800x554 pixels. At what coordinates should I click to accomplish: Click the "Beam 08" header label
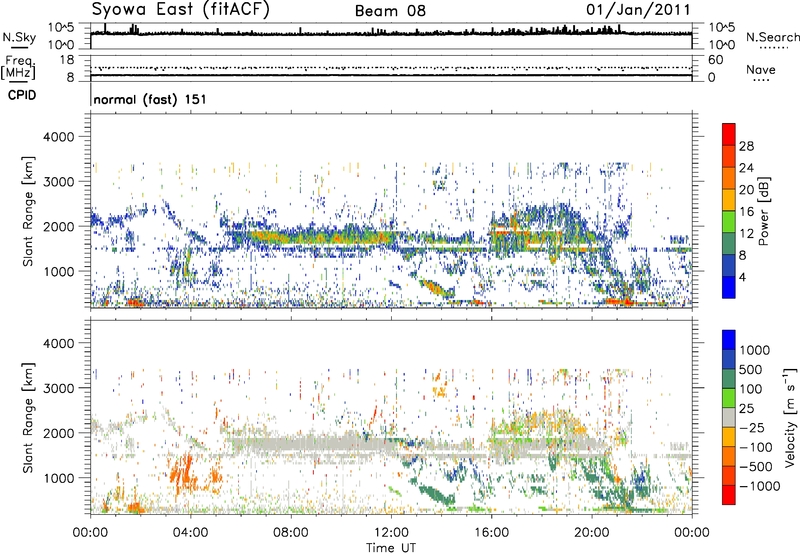(x=390, y=11)
